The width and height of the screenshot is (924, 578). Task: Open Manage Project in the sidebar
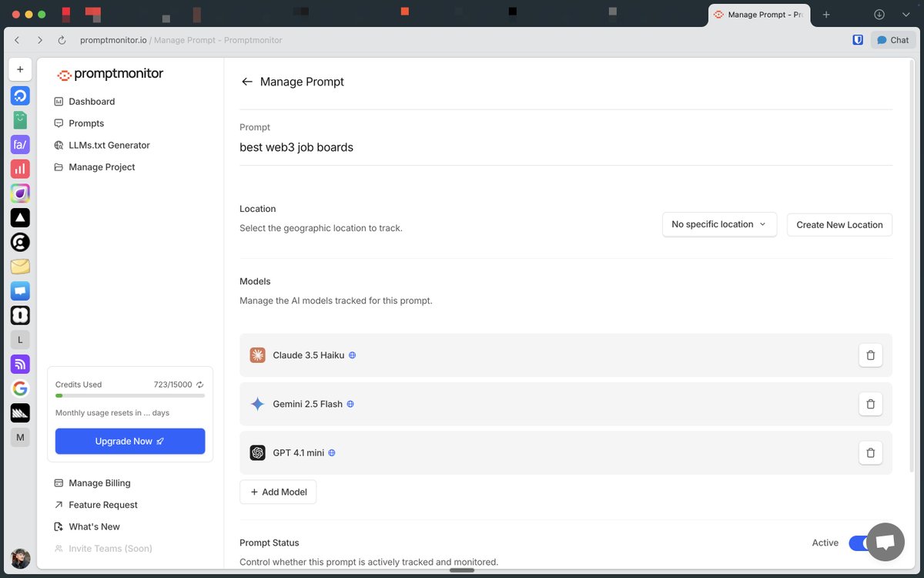tap(94, 167)
